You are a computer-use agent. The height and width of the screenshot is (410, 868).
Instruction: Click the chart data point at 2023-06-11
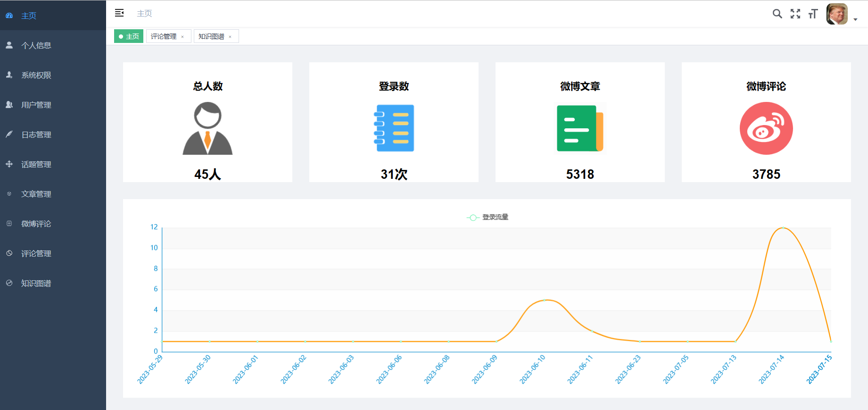[x=592, y=331]
